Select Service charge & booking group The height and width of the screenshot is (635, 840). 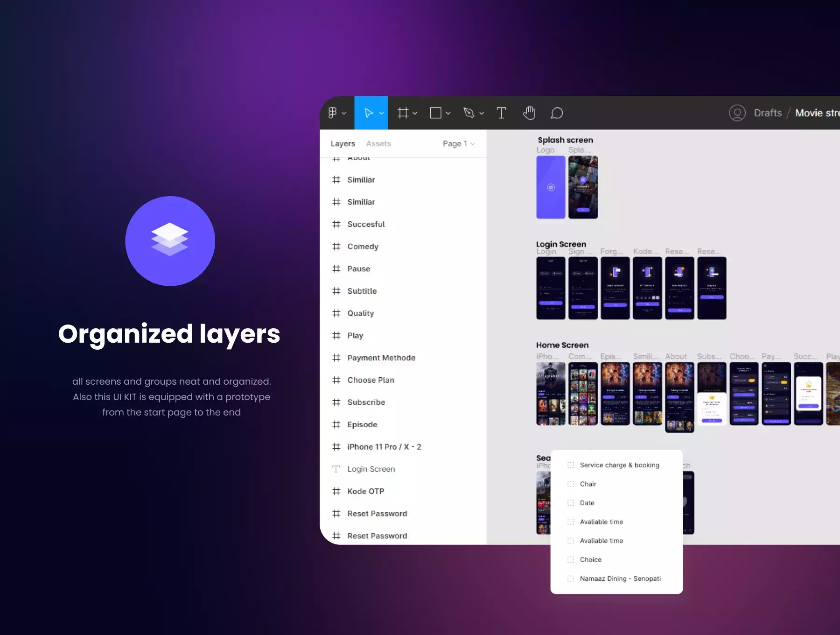click(x=616, y=465)
